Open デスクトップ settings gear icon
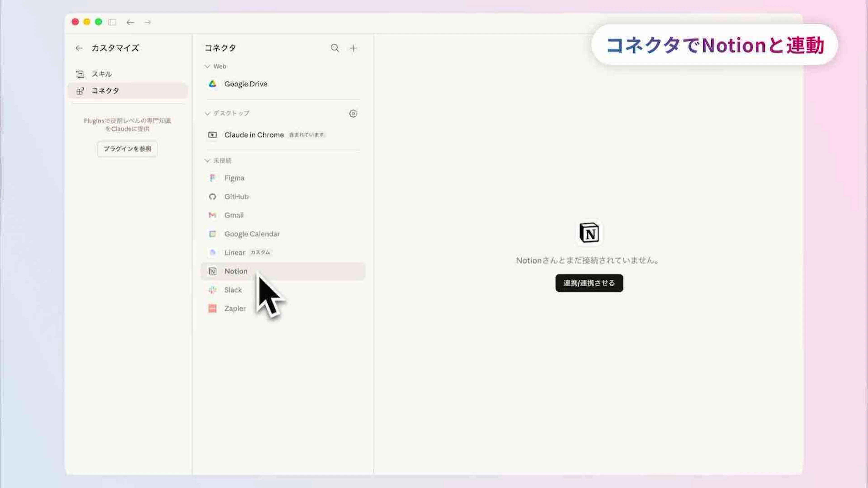Screen dimensions: 868x488 click(x=353, y=113)
